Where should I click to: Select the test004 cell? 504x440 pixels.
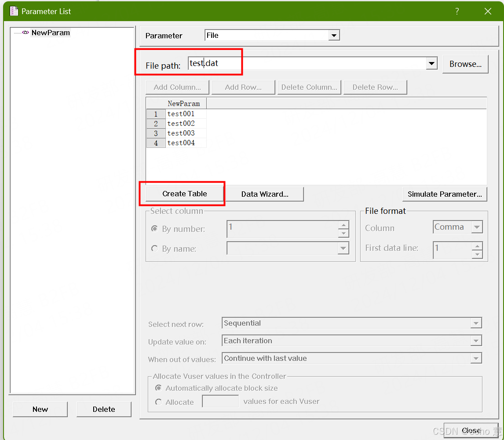tap(186, 143)
